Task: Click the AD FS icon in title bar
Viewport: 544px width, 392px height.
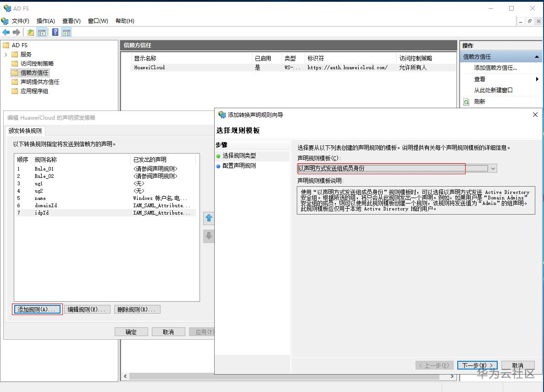Action: [7, 8]
